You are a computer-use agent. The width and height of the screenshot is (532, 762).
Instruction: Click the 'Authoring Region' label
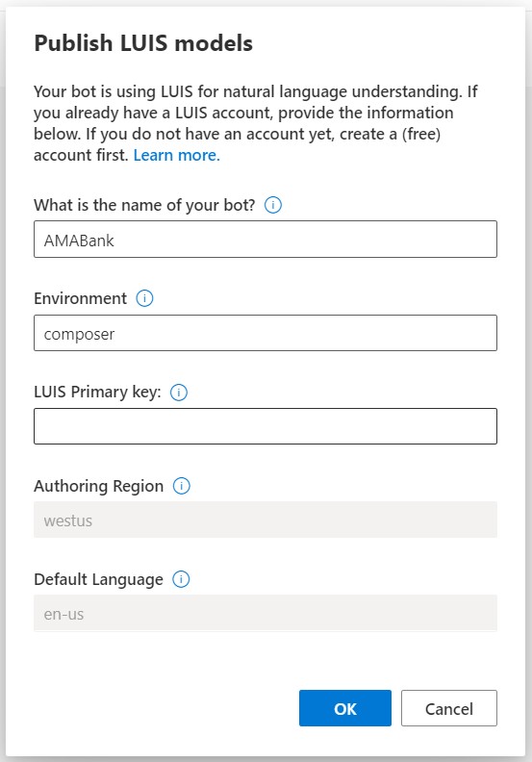[x=99, y=486]
